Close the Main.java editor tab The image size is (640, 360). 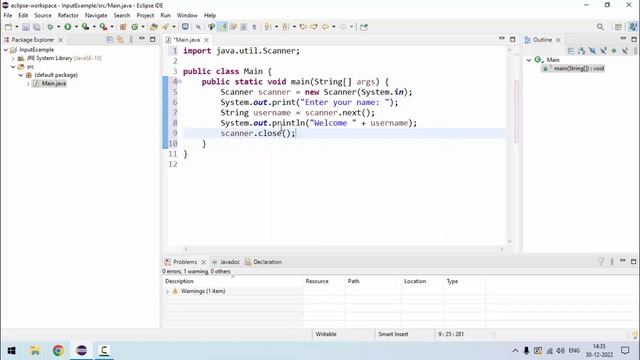[207, 40]
